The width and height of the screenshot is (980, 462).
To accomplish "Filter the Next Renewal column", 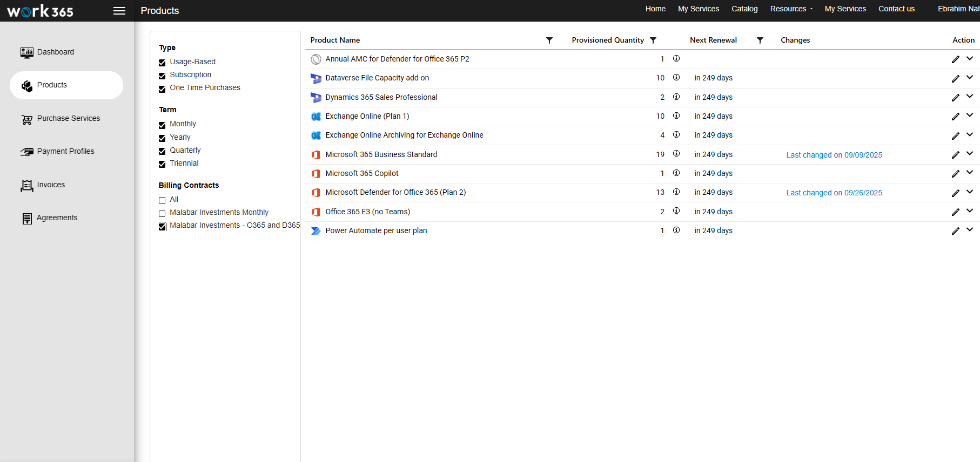I will (760, 40).
